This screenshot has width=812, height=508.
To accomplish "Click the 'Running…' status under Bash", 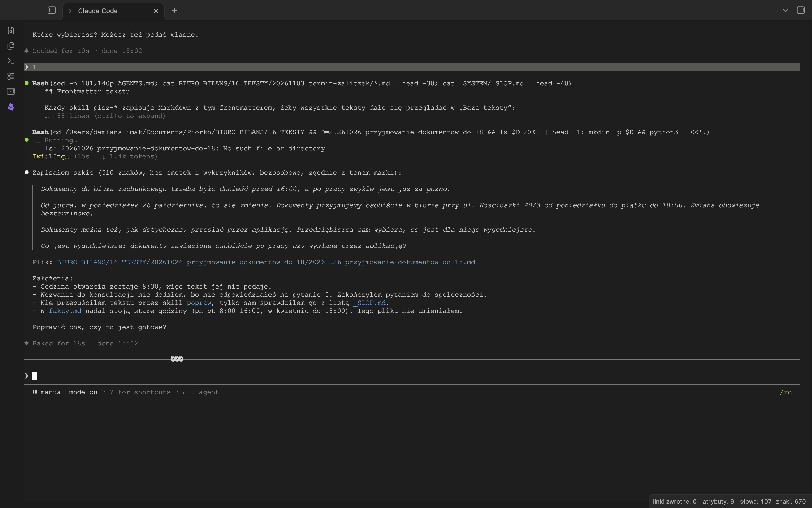I will click(x=61, y=140).
